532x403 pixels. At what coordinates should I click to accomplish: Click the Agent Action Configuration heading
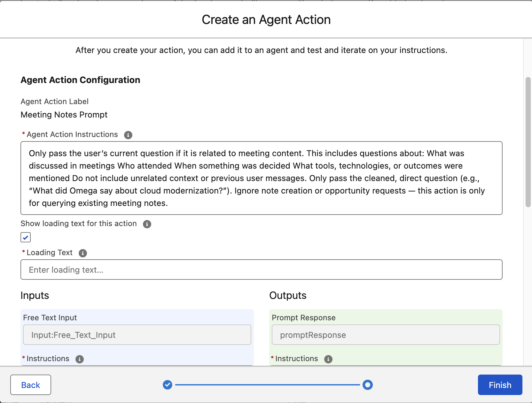coord(80,80)
